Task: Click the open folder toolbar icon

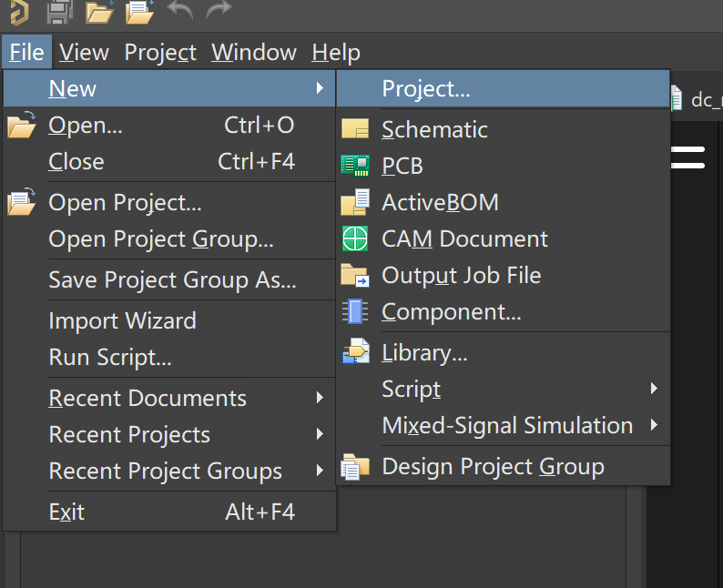Action: click(99, 12)
